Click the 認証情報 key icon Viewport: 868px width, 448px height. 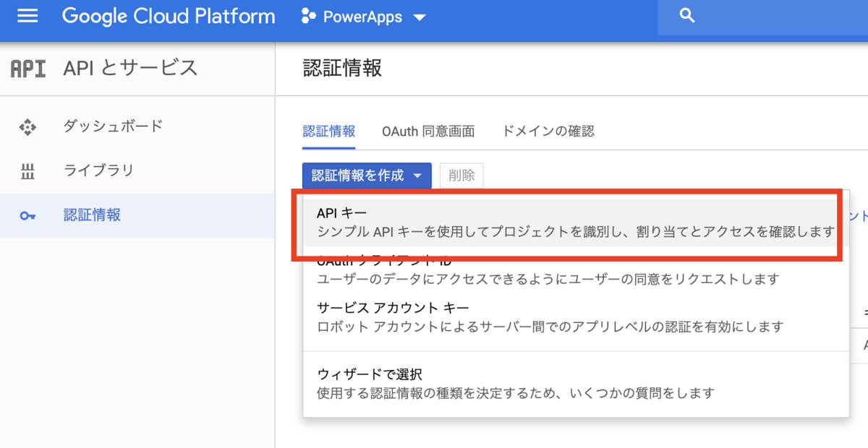pyautogui.click(x=27, y=215)
